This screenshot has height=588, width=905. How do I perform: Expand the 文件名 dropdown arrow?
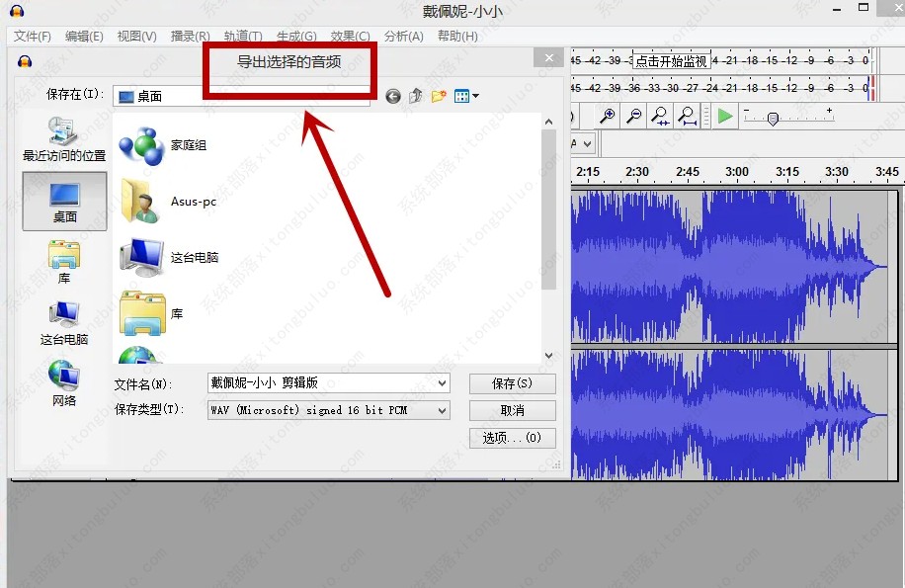[x=442, y=383]
